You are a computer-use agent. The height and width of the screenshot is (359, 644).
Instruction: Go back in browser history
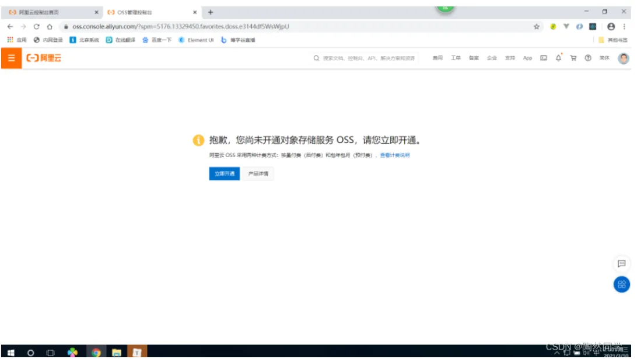point(10,26)
